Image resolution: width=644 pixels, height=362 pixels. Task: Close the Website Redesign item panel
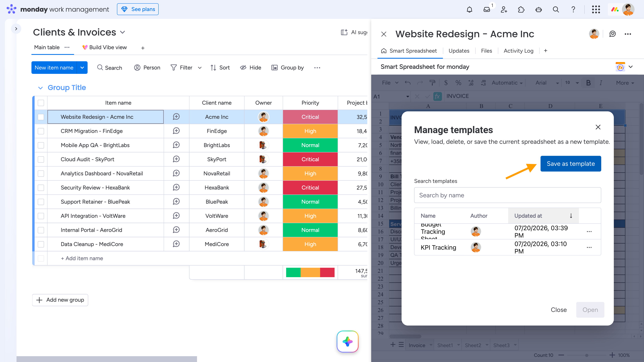click(x=384, y=34)
